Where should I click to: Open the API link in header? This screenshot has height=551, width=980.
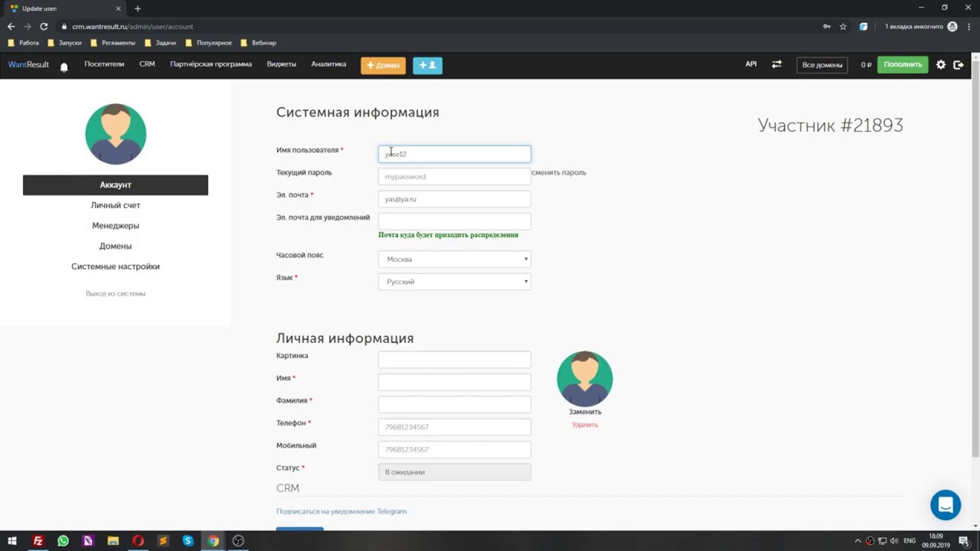pos(751,64)
